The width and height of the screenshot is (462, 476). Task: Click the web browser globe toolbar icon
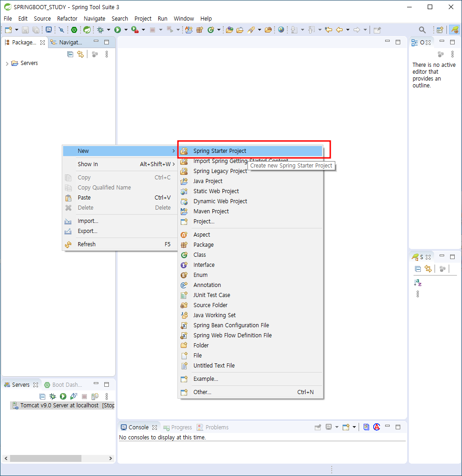pyautogui.click(x=281, y=30)
